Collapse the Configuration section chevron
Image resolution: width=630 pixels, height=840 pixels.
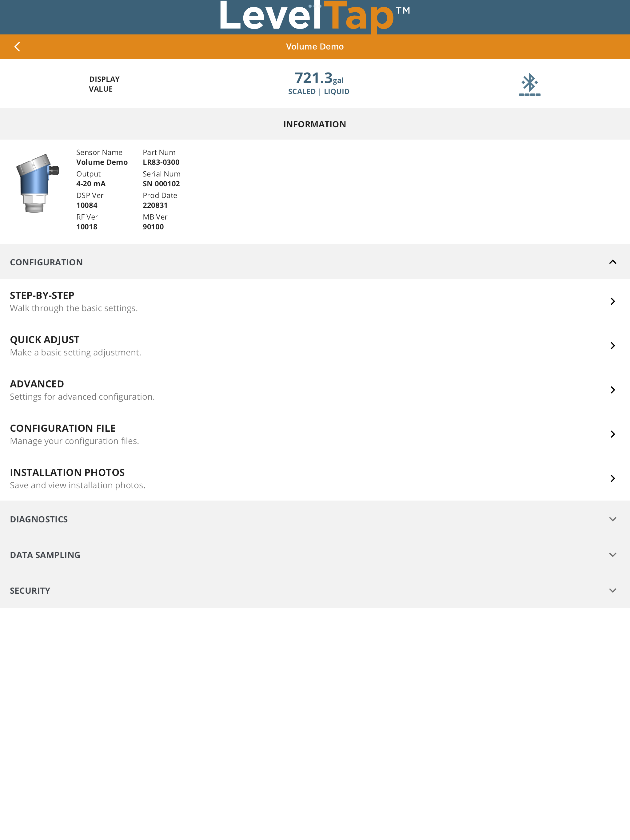click(612, 262)
